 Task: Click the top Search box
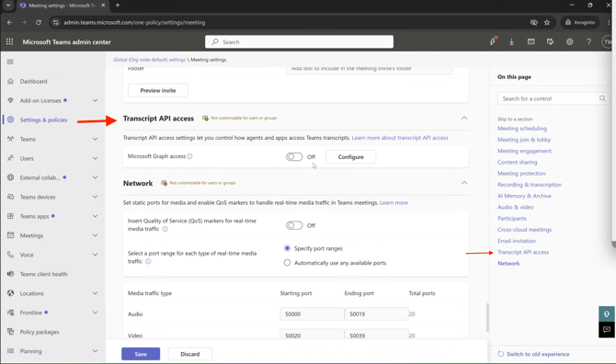click(x=299, y=41)
